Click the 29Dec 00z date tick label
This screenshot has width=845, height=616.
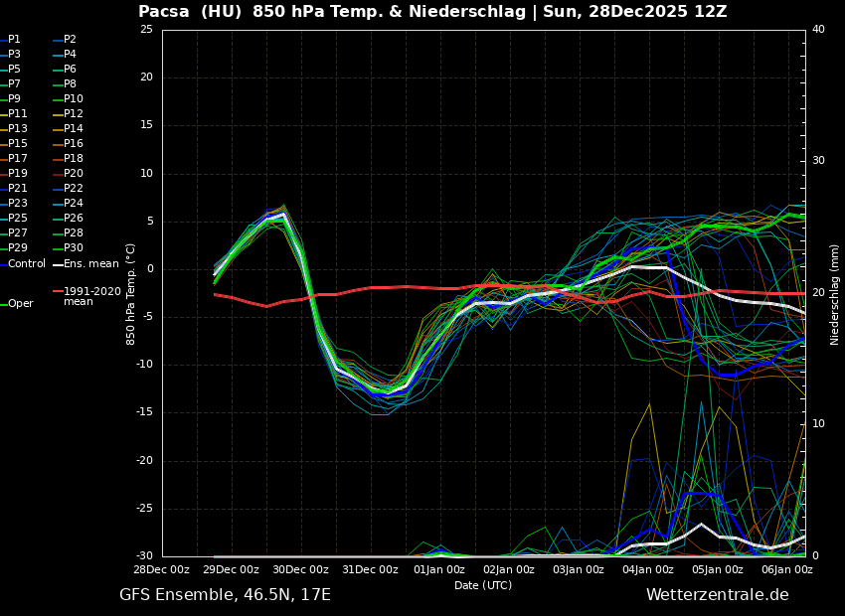click(231, 570)
